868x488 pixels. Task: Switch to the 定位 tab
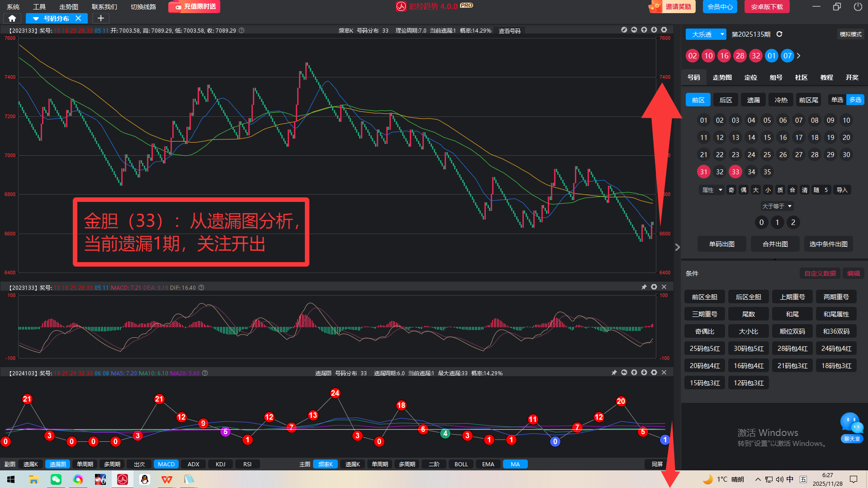(750, 77)
